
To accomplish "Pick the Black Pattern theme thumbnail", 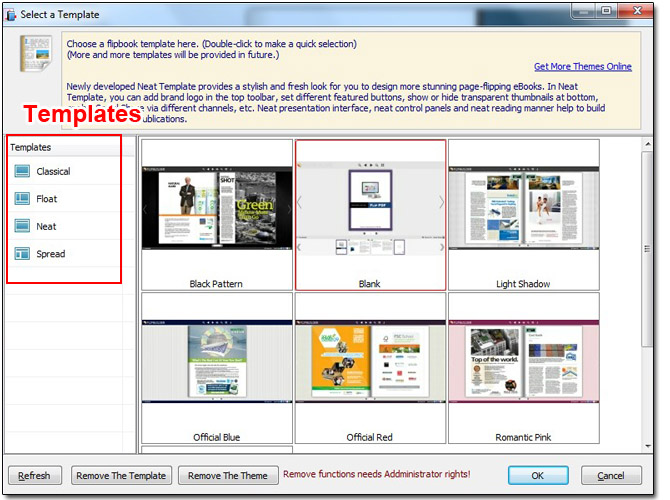I will pyautogui.click(x=217, y=208).
